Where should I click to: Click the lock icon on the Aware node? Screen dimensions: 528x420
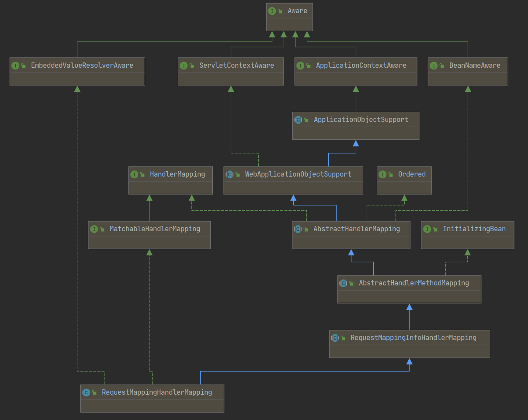click(x=280, y=10)
